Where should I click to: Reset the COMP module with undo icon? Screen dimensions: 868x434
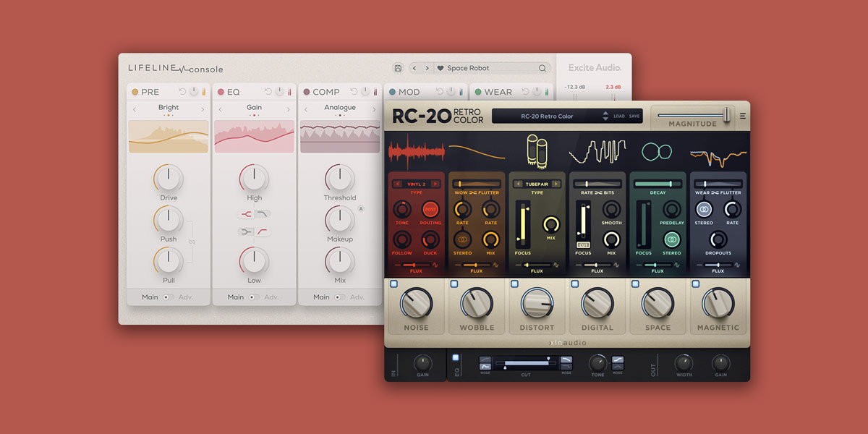tap(354, 92)
